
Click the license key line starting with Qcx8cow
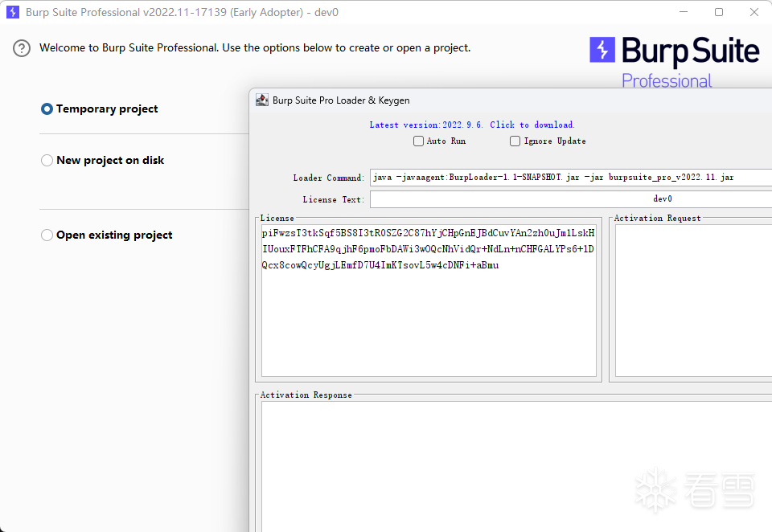[380, 265]
